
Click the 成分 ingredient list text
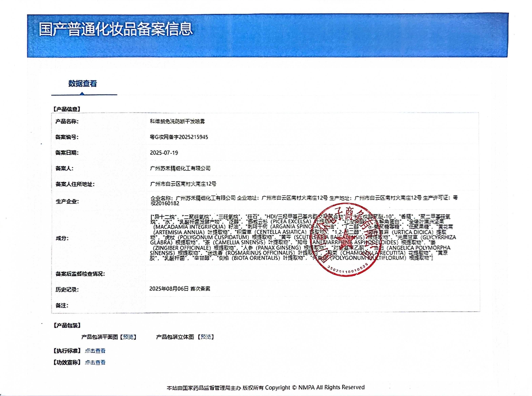tap(240, 237)
